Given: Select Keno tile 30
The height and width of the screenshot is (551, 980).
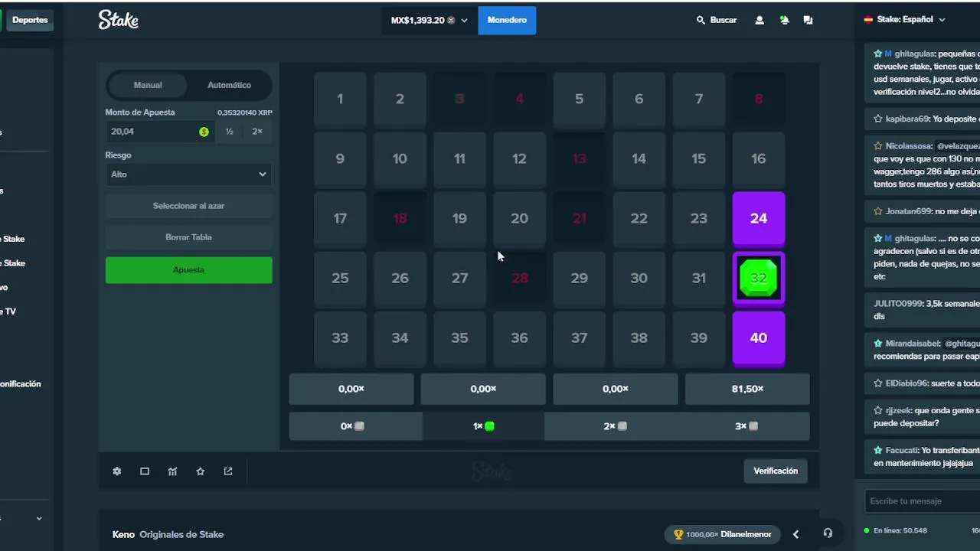Looking at the screenshot, I should tap(639, 278).
